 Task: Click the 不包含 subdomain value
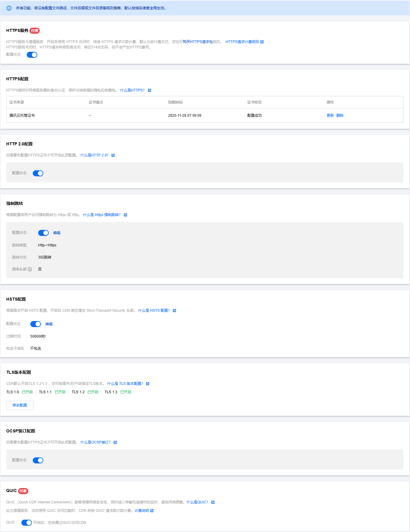tap(36, 348)
